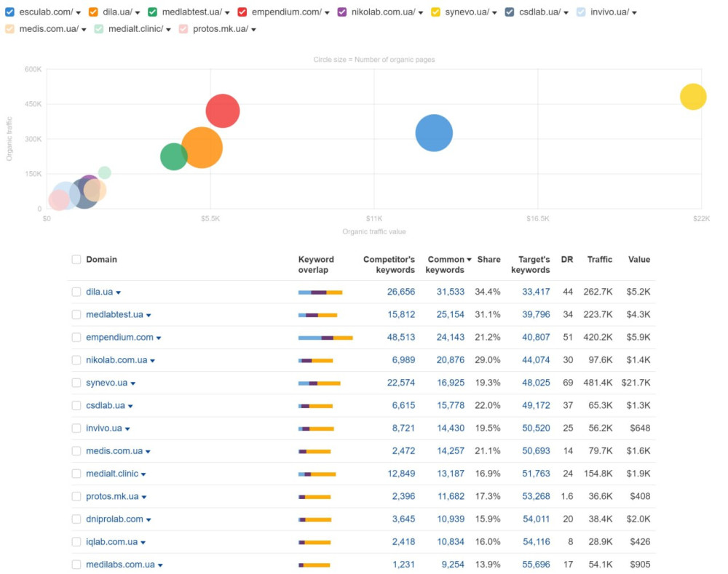Open dropdown arrow next to empendium.com/ legend

click(x=327, y=13)
